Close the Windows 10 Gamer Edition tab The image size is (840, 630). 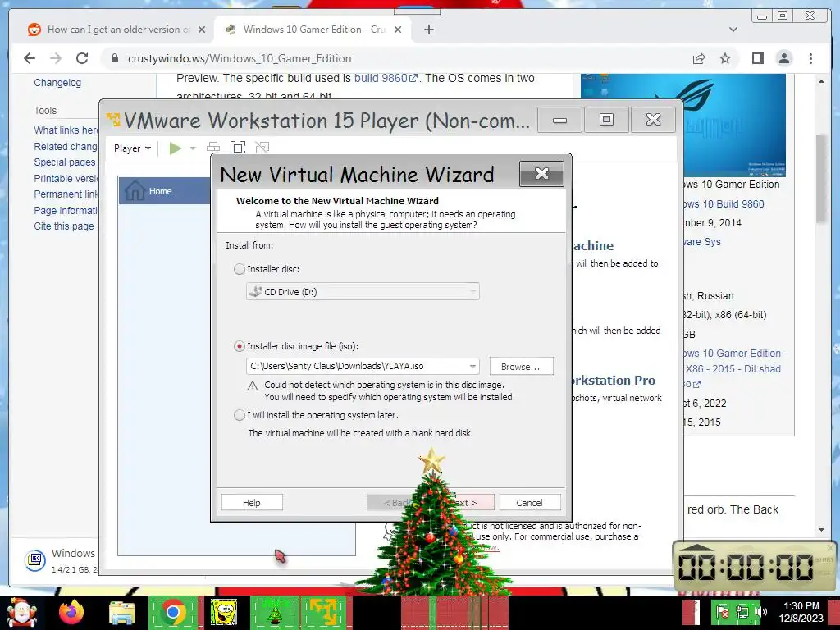click(398, 30)
